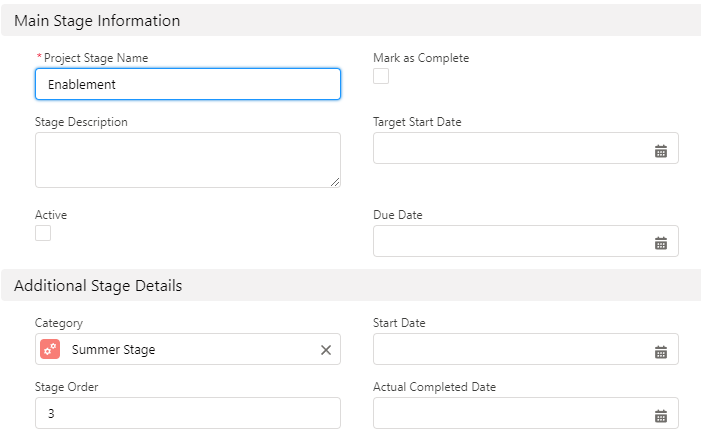
Task: Select the Stage Order field showing 3
Action: pyautogui.click(x=187, y=413)
